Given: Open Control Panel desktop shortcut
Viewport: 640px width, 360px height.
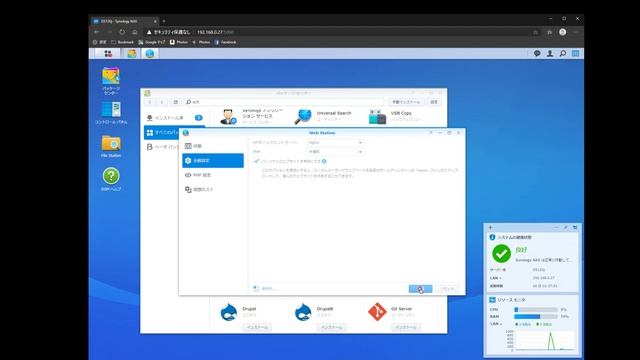Looking at the screenshot, I should (x=111, y=113).
